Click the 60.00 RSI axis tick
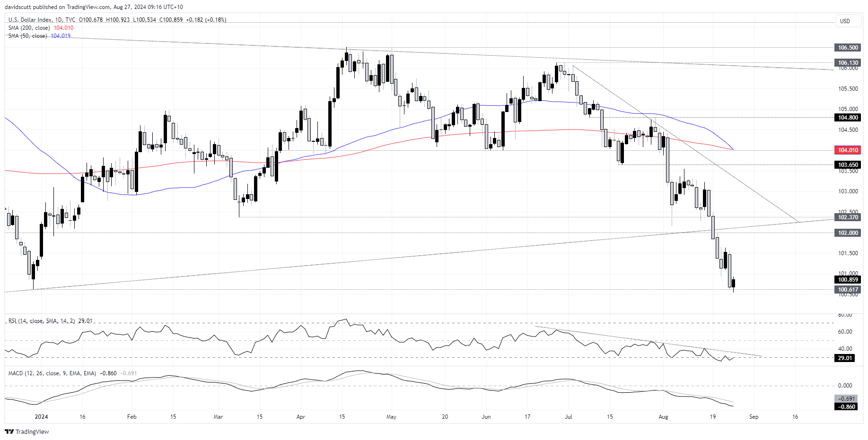Viewport: 868px width, 440px height. coord(845,332)
